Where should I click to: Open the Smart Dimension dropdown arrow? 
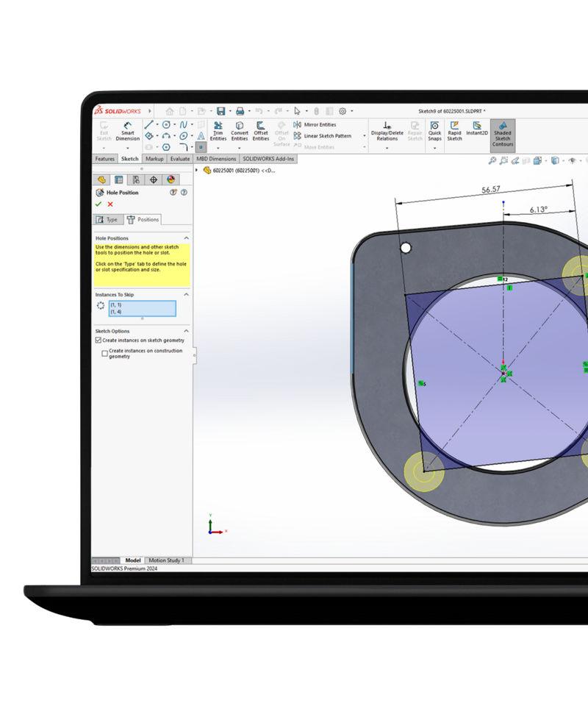128,148
